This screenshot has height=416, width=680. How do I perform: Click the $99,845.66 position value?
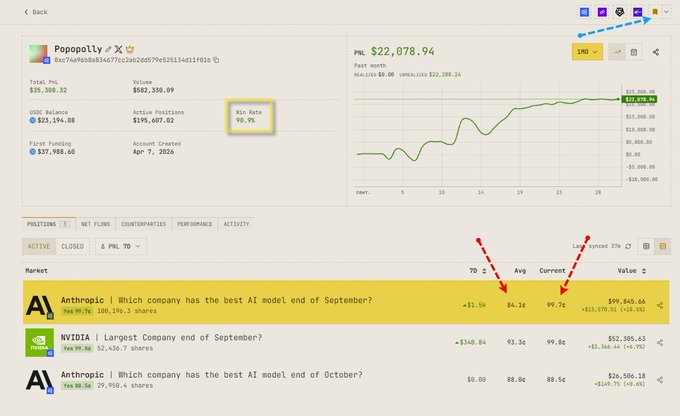pos(627,301)
